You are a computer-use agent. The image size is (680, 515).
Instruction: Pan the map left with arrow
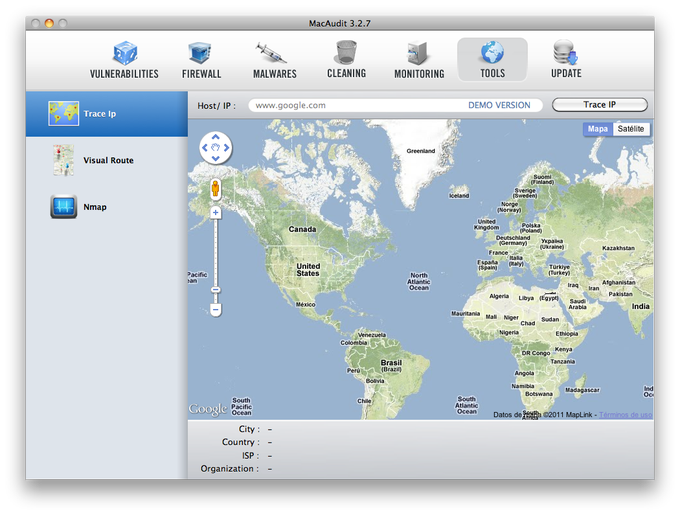tap(205, 148)
